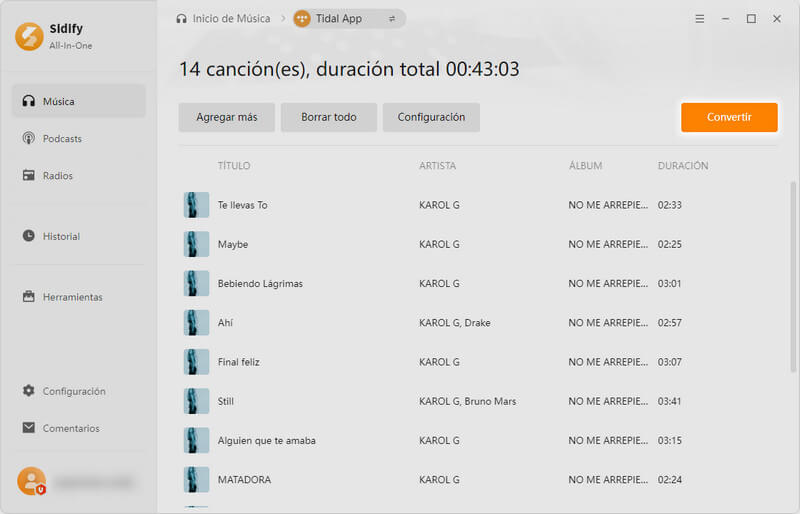This screenshot has width=800, height=514.
Task: Click duration 02:24 of MATADORA
Action: [x=669, y=480]
